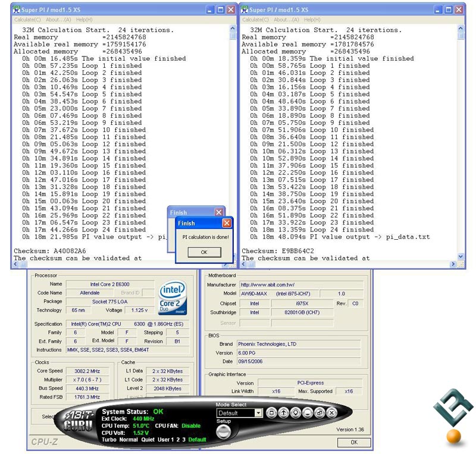
Task: Click the OK button in CPU-Z window
Action: 354,442
